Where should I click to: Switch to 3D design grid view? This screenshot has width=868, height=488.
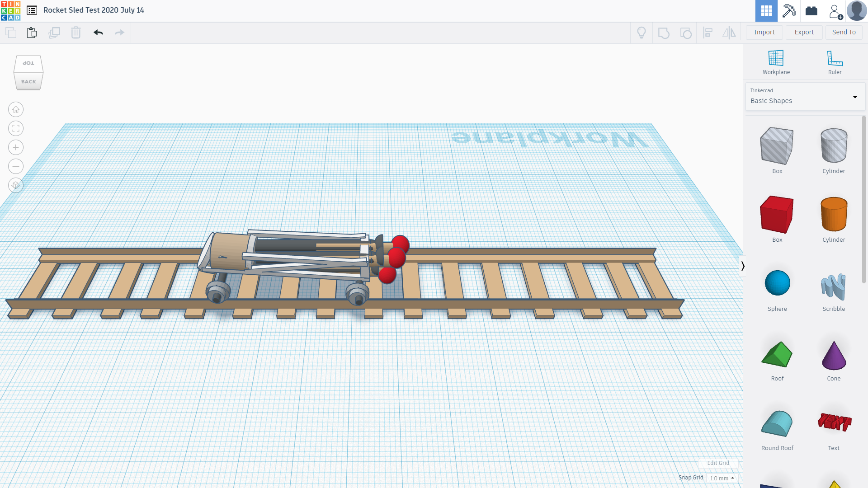point(766,11)
